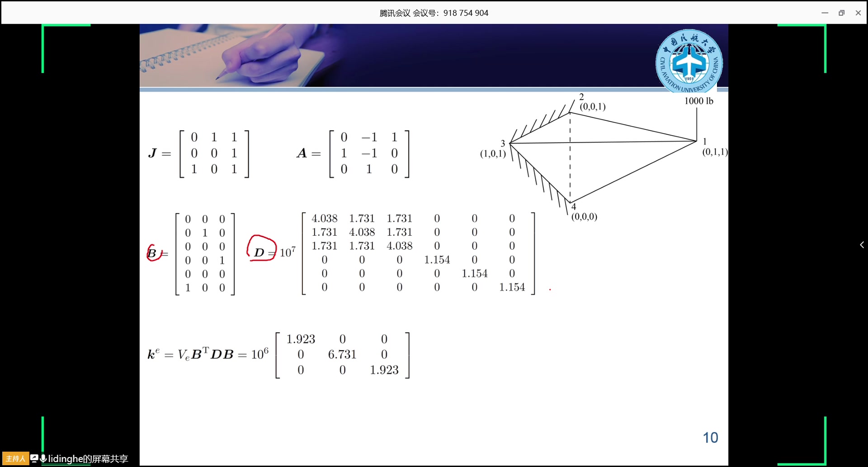
Task: Click the Civil Aviation University of China logo
Action: [689, 61]
